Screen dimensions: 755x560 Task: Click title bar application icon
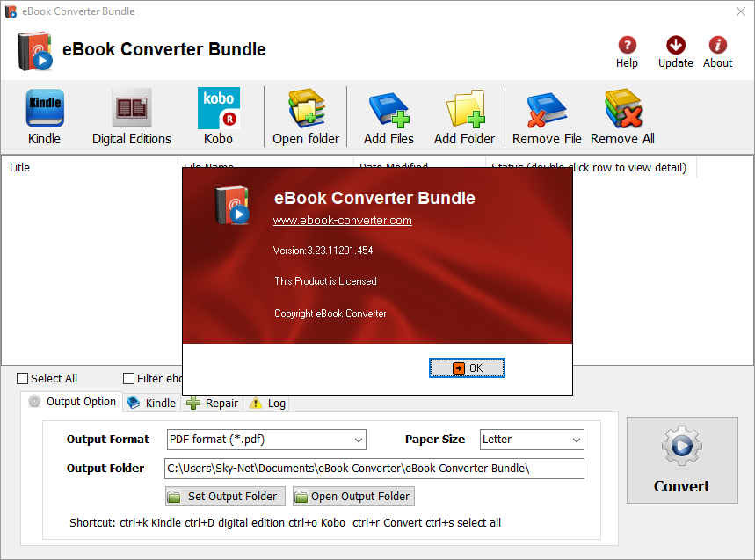click(11, 11)
